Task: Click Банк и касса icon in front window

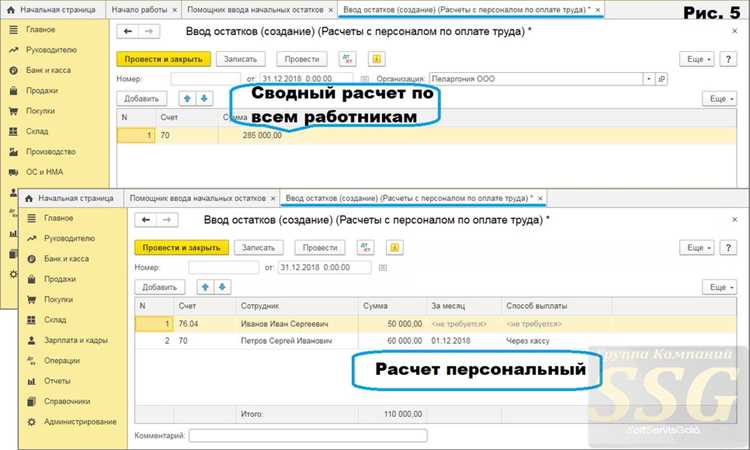Action: pos(32,259)
